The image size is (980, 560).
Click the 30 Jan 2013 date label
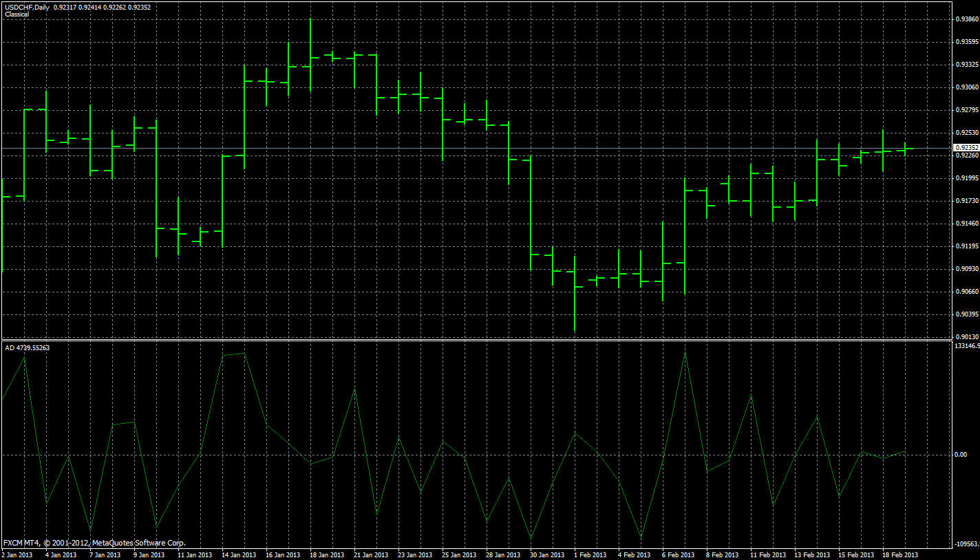[547, 555]
